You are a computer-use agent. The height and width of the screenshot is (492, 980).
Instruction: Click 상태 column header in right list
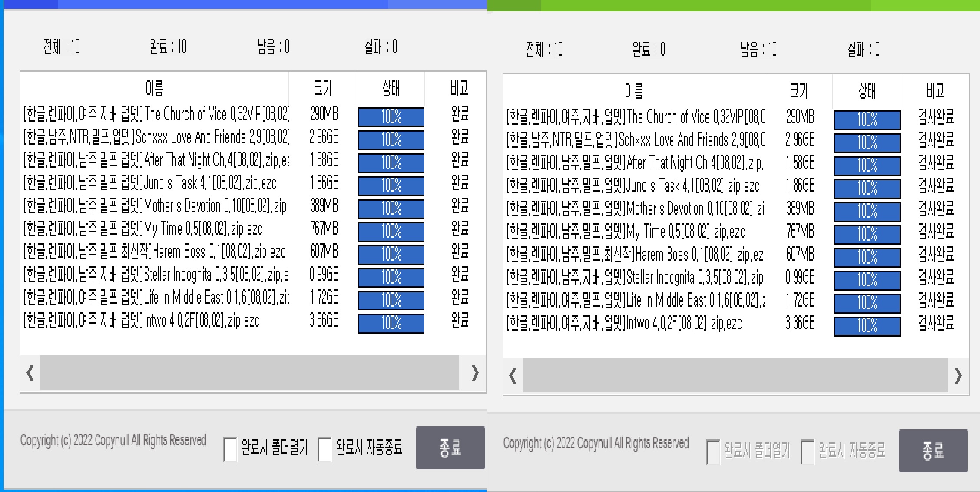(867, 91)
